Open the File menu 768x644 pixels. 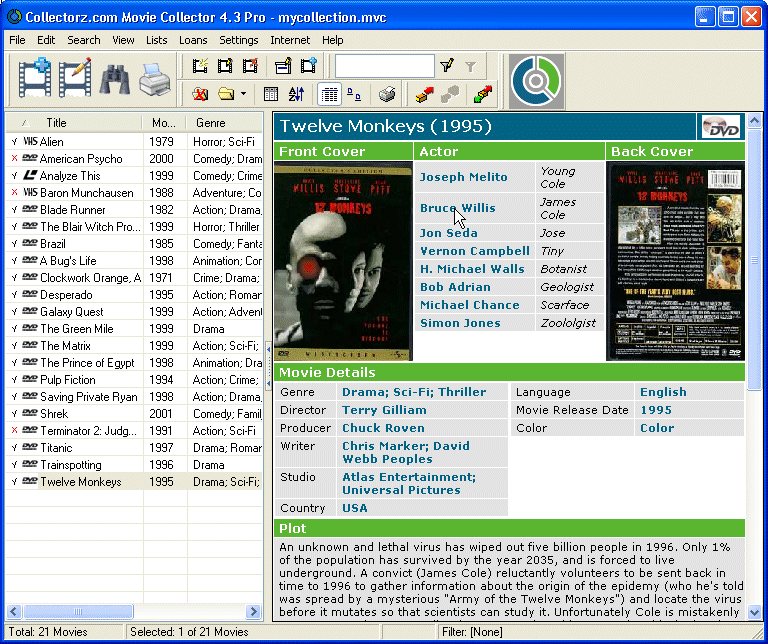[x=17, y=40]
